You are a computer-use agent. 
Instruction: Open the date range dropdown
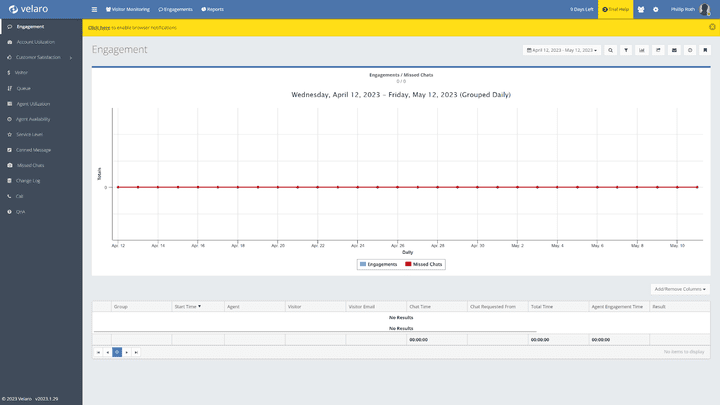coord(562,49)
